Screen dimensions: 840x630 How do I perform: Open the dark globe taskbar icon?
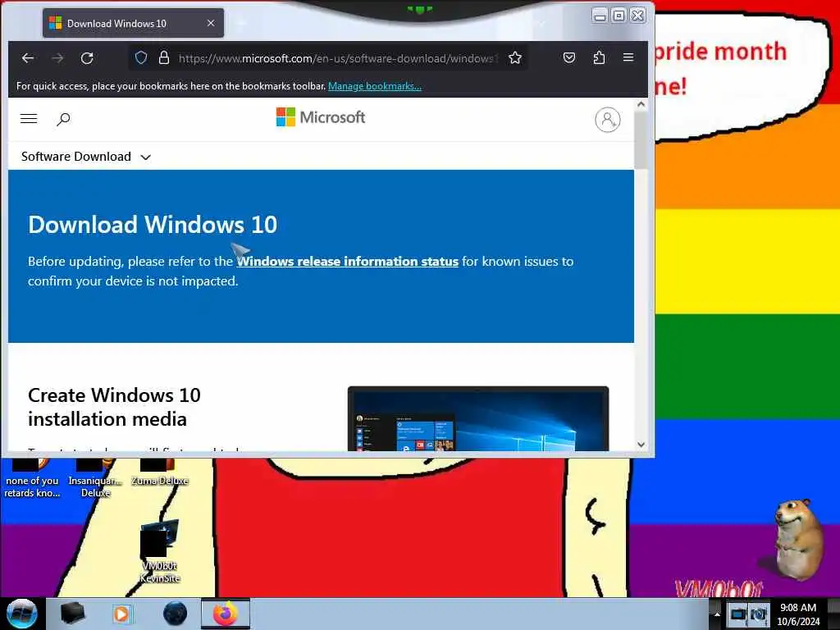pyautogui.click(x=176, y=614)
